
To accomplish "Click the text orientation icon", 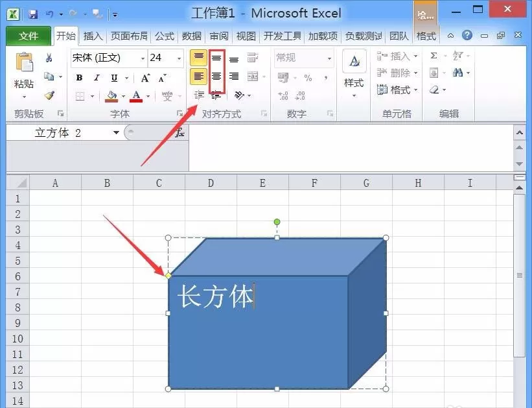I will (239, 95).
